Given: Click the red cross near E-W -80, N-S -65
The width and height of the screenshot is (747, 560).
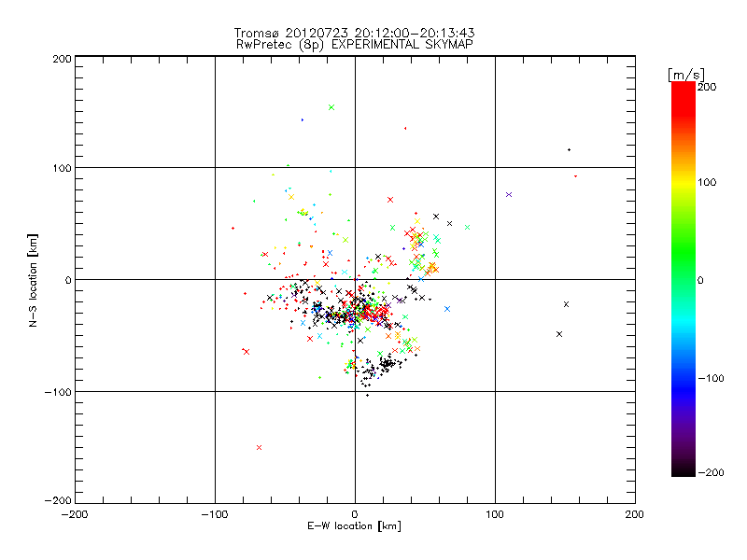Looking at the screenshot, I should [247, 352].
